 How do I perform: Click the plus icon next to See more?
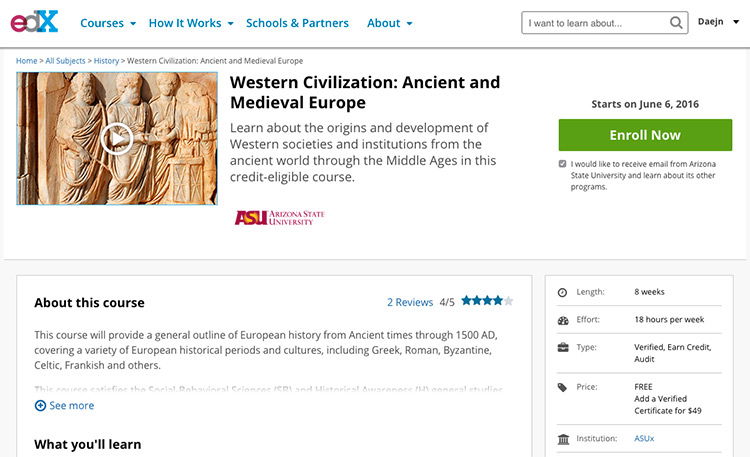pyautogui.click(x=40, y=405)
